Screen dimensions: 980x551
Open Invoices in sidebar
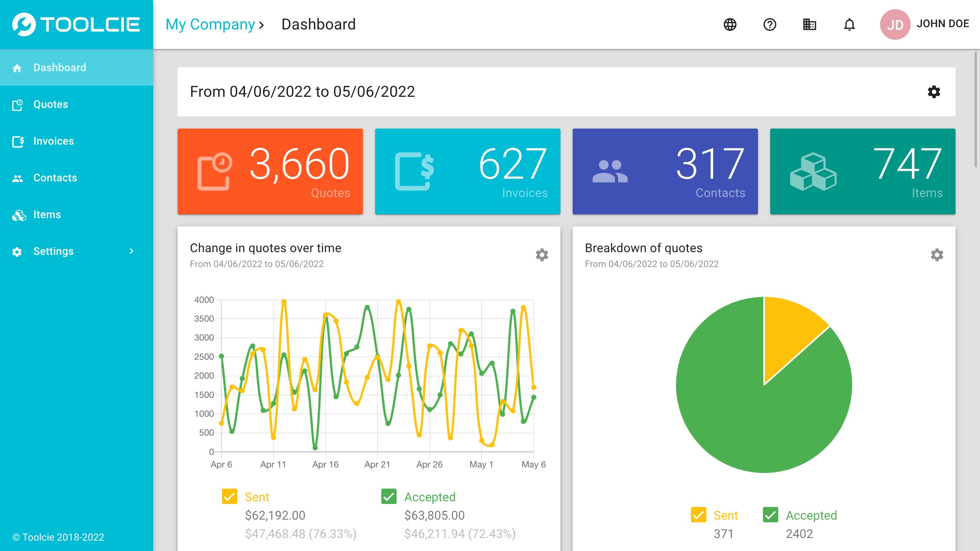coord(54,141)
